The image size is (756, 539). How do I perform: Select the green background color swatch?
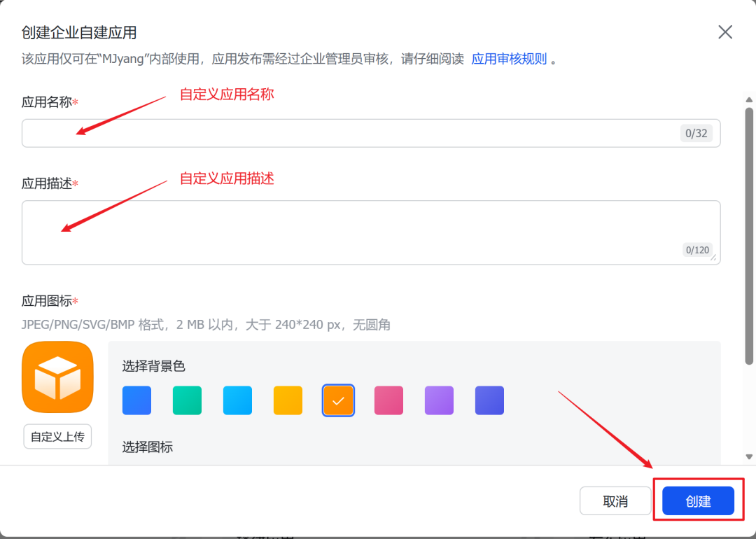click(187, 400)
